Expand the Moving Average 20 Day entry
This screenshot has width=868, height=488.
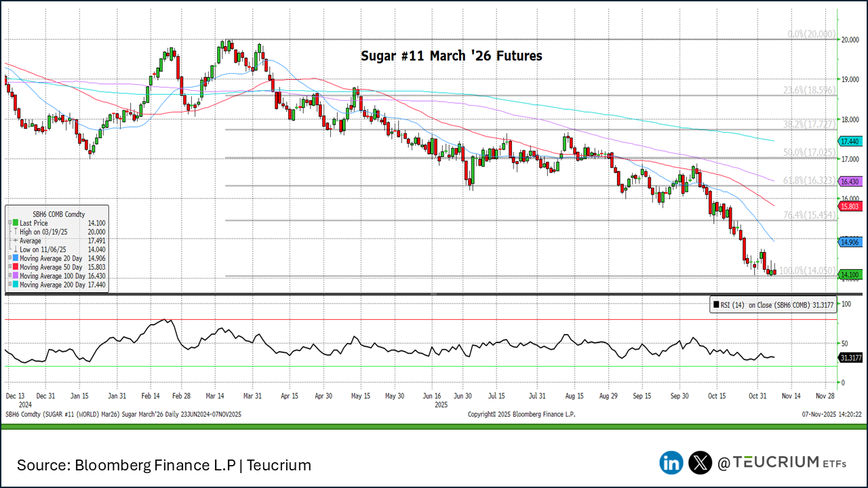point(9,258)
